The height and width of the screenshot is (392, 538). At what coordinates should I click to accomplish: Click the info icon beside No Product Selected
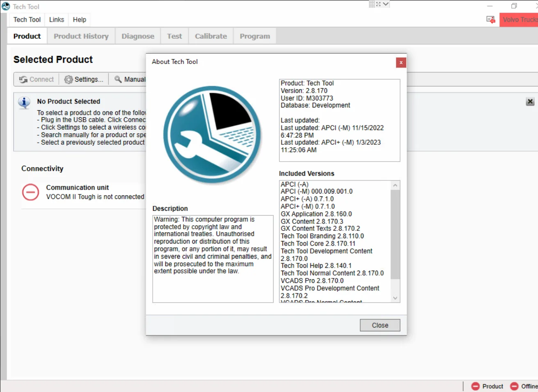pyautogui.click(x=24, y=103)
